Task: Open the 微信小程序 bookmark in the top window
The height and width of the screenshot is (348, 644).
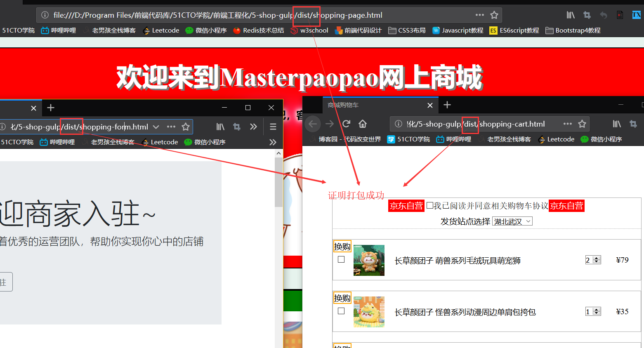Action: click(x=206, y=31)
